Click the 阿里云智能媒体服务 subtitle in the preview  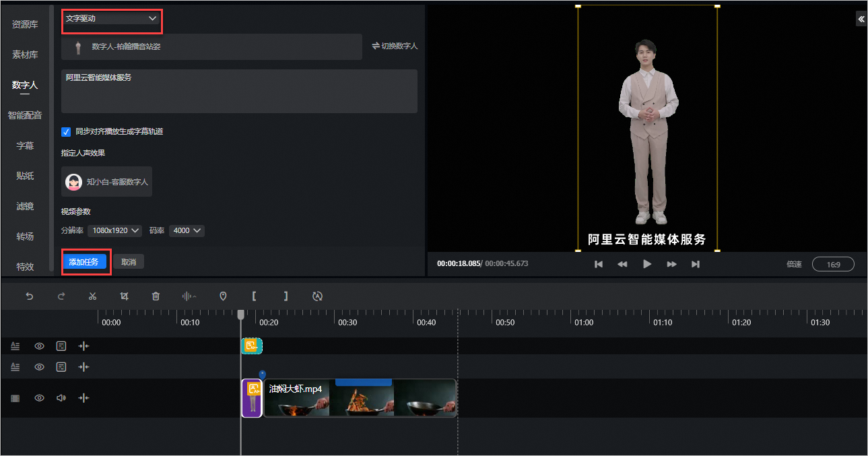[647, 239]
